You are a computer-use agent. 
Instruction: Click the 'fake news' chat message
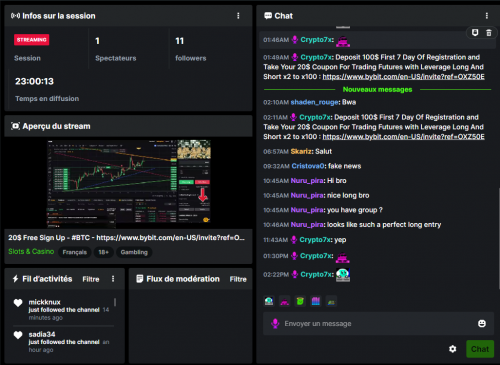[x=344, y=166]
